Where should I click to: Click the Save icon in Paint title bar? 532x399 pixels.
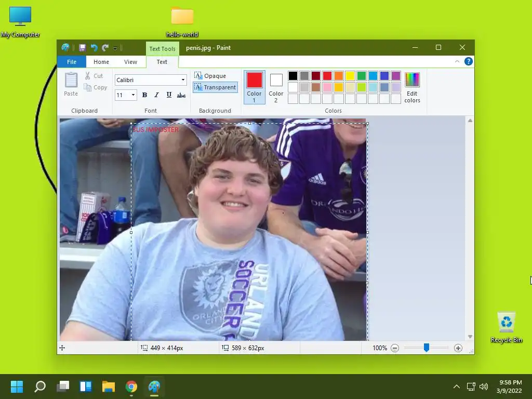pyautogui.click(x=82, y=48)
